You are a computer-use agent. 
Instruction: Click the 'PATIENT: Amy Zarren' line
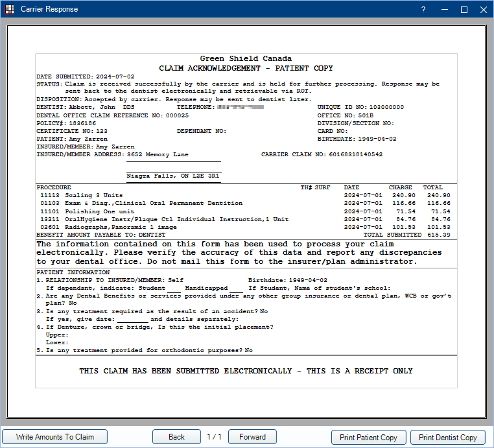coord(72,139)
